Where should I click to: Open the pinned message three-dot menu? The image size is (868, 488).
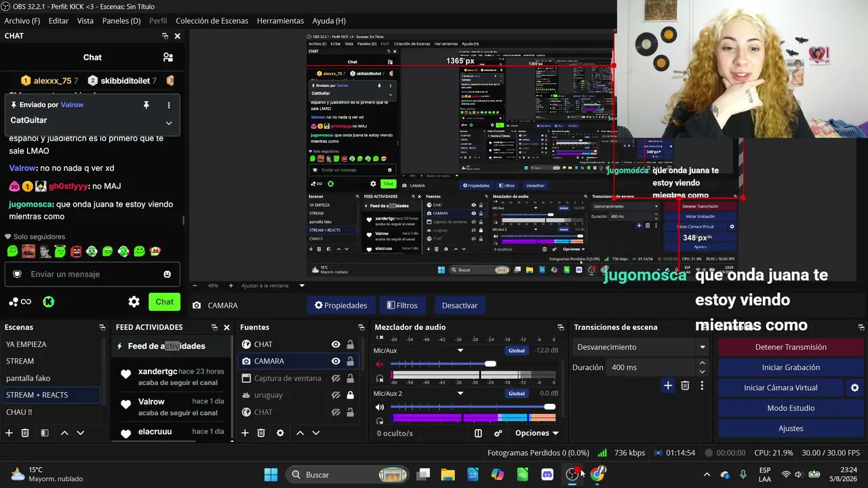click(x=169, y=105)
